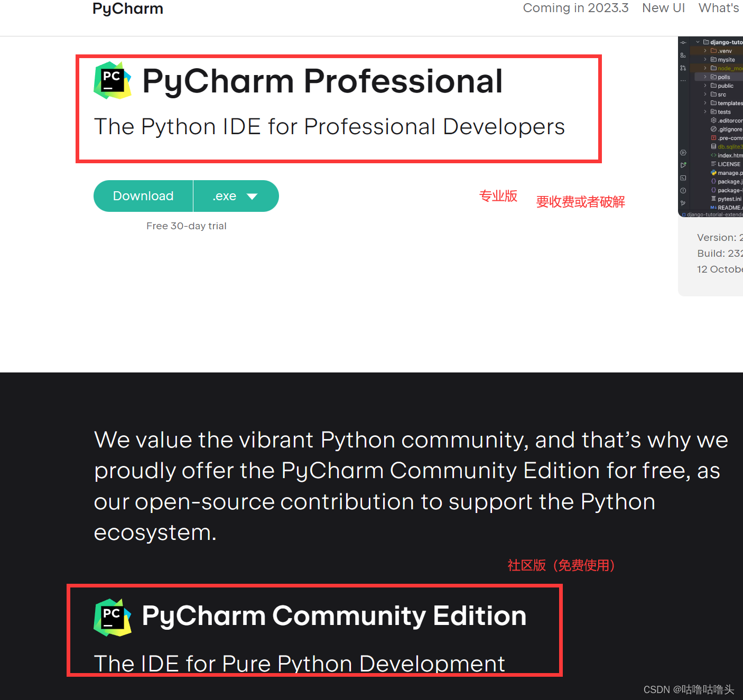
Task: Expand the polls folder
Action: click(705, 77)
